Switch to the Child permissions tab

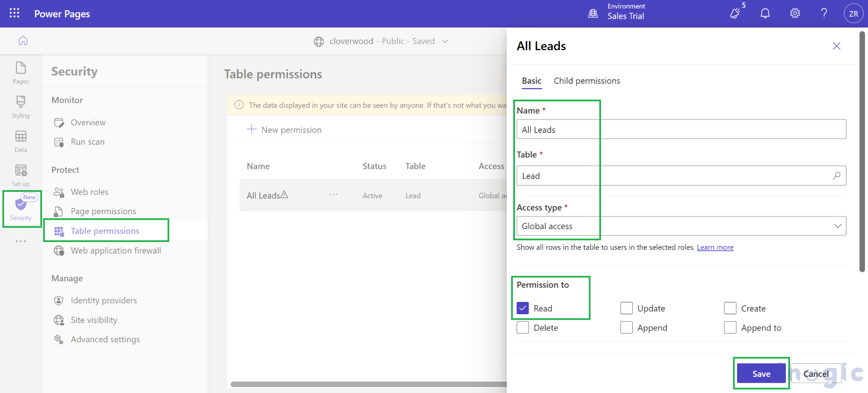[587, 80]
